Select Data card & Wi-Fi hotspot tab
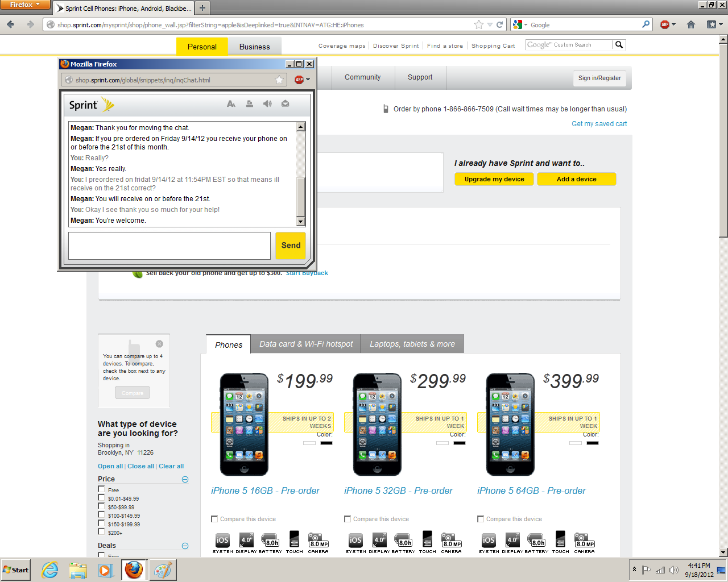 pos(306,344)
